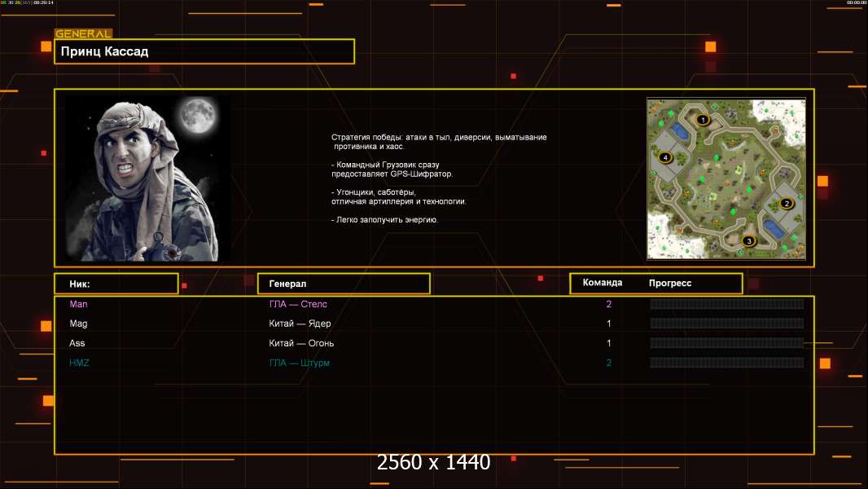
Task: Click start position 1 on the minimap
Action: click(x=704, y=120)
